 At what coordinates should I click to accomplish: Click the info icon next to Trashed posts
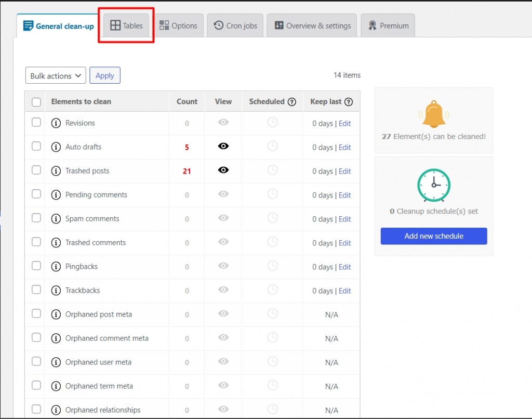(x=56, y=171)
